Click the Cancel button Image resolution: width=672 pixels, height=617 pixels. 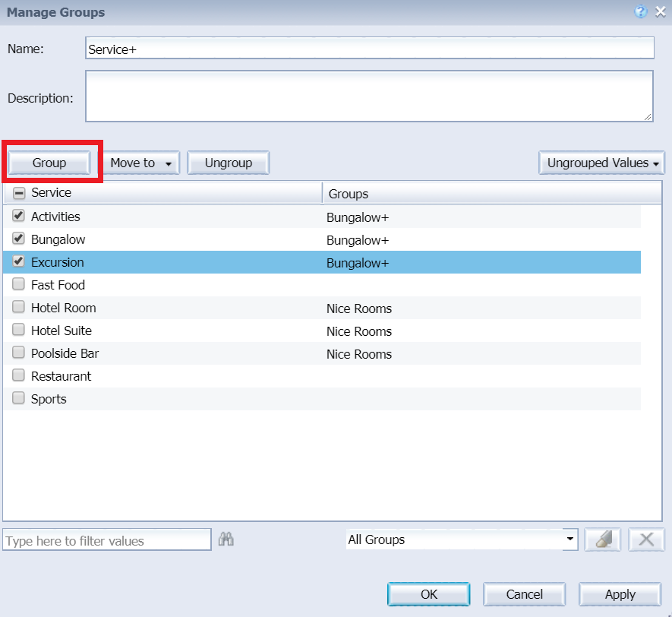pyautogui.click(x=524, y=594)
